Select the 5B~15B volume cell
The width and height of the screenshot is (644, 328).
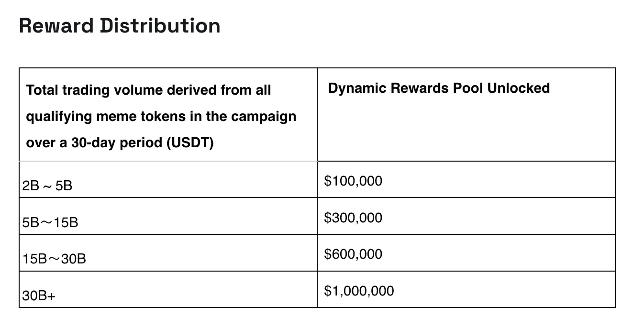[x=168, y=216]
